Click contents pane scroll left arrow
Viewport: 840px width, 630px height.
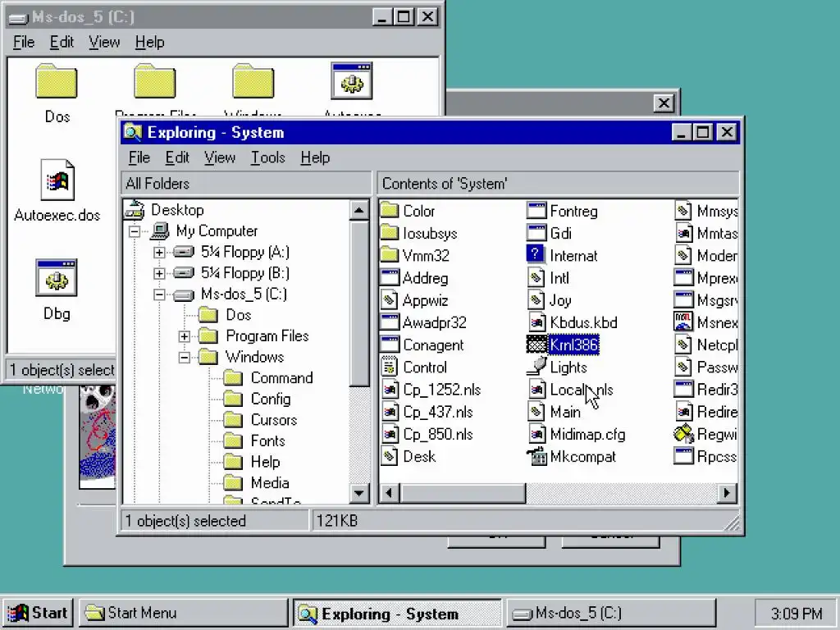[x=390, y=493]
